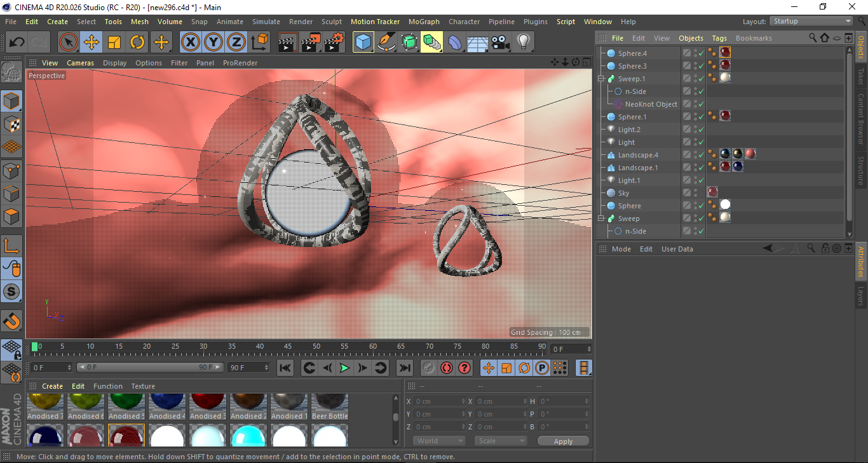Viewport: 868px width, 463px height.
Task: Open the Scale mode dropdown
Action: 502,441
